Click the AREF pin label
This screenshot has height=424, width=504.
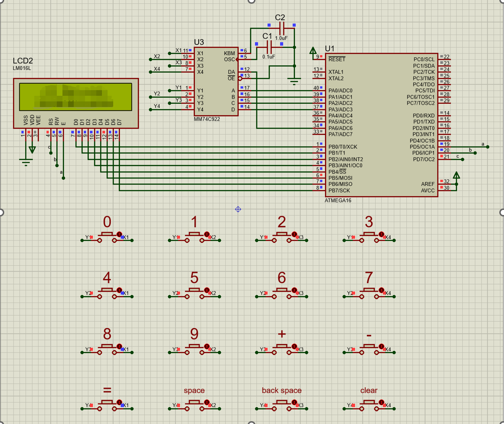coord(428,184)
